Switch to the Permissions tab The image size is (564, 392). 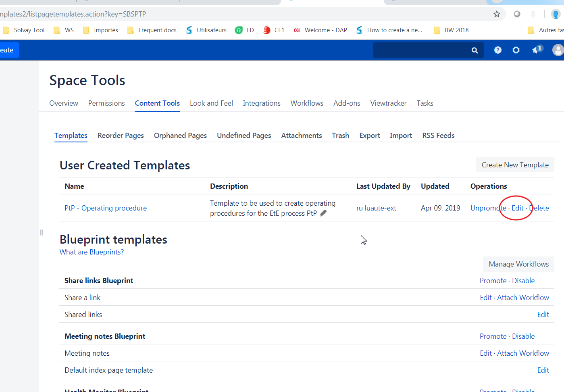click(x=106, y=103)
